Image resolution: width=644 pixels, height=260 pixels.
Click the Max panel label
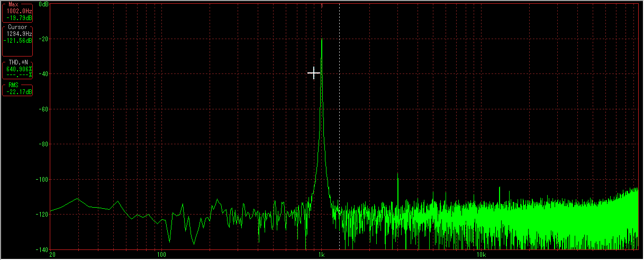tap(13, 4)
